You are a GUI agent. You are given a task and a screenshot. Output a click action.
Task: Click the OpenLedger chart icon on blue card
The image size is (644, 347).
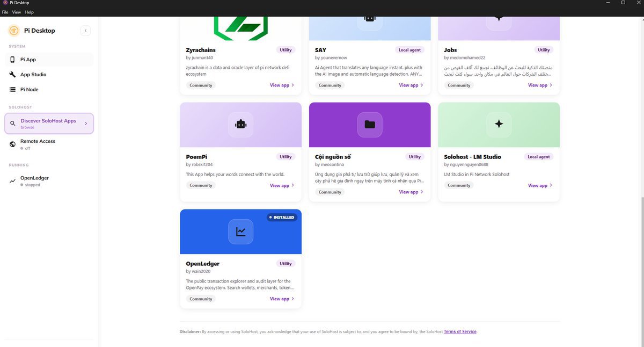[240, 232]
